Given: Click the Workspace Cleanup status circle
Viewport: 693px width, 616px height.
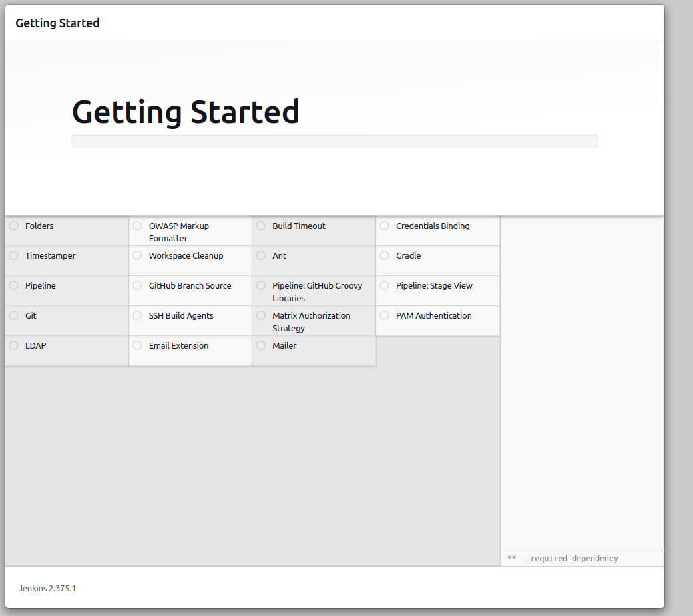Looking at the screenshot, I should [x=137, y=255].
